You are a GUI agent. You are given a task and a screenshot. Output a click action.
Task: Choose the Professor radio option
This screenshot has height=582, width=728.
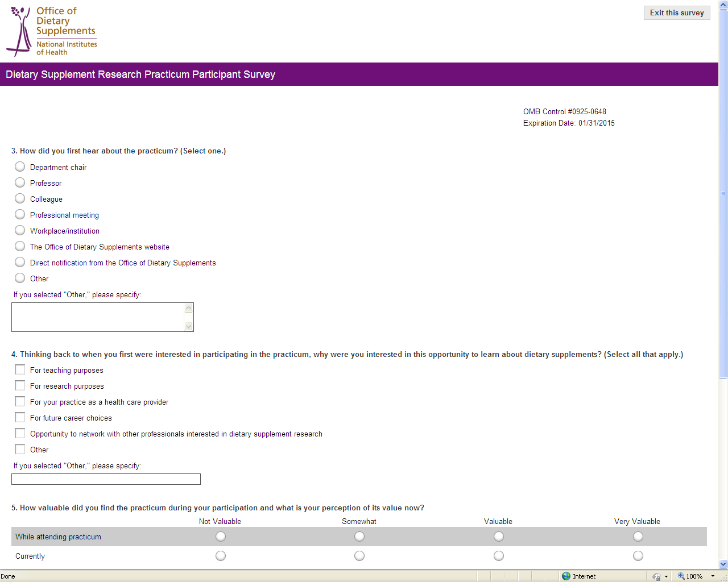click(x=20, y=182)
